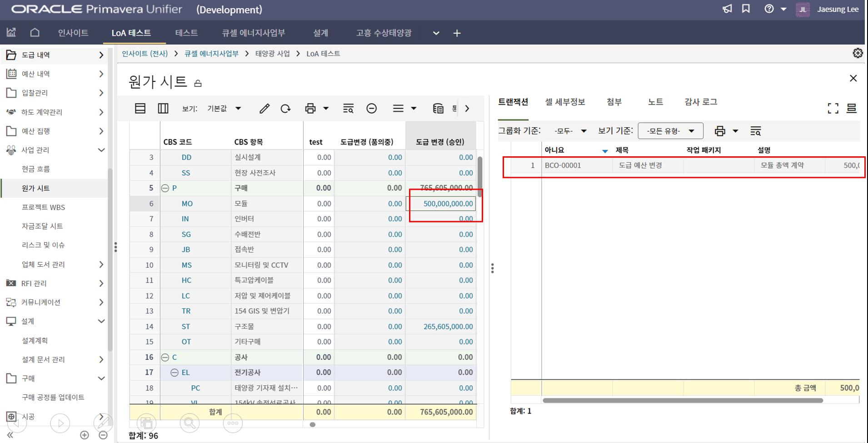Click the columns layout icon
The image size is (868, 443).
[x=163, y=109]
